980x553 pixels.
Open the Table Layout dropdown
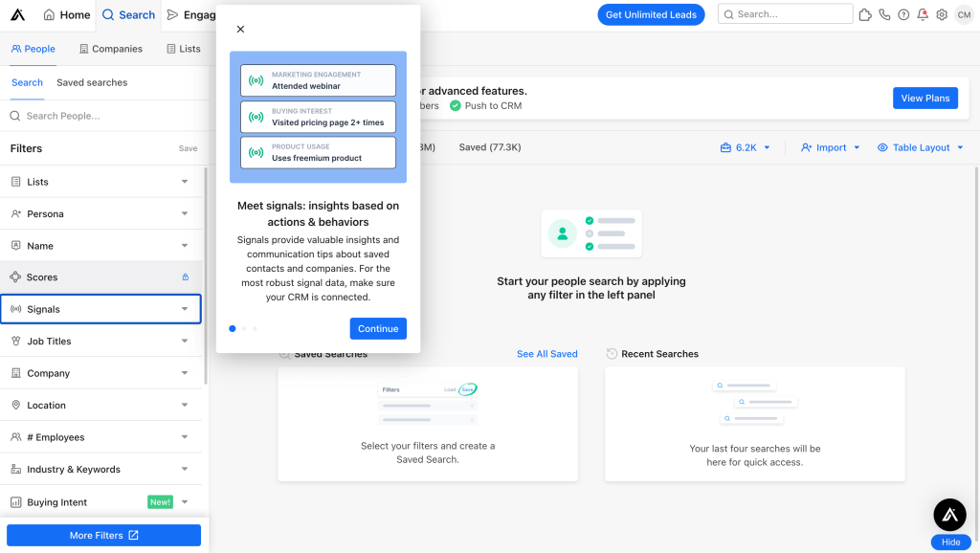(921, 147)
